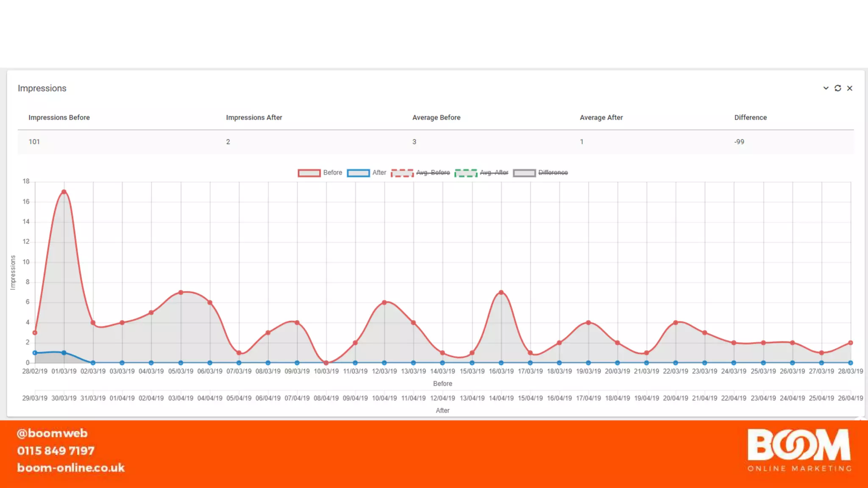The width and height of the screenshot is (868, 488).
Task: Click the Impressions After column header
Action: tap(254, 117)
